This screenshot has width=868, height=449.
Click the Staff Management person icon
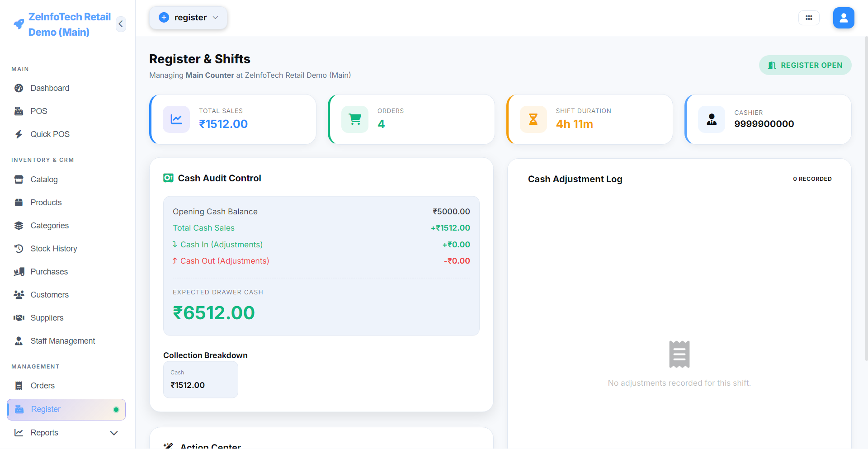(x=19, y=341)
